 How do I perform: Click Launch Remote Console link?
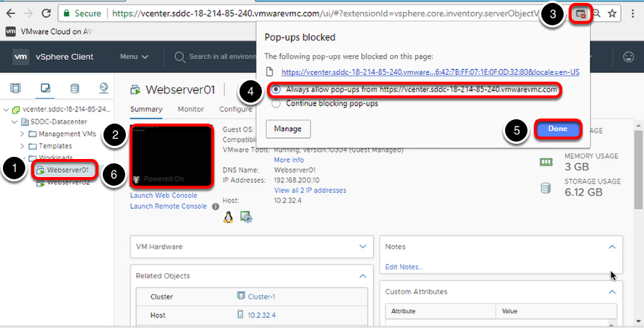point(169,206)
